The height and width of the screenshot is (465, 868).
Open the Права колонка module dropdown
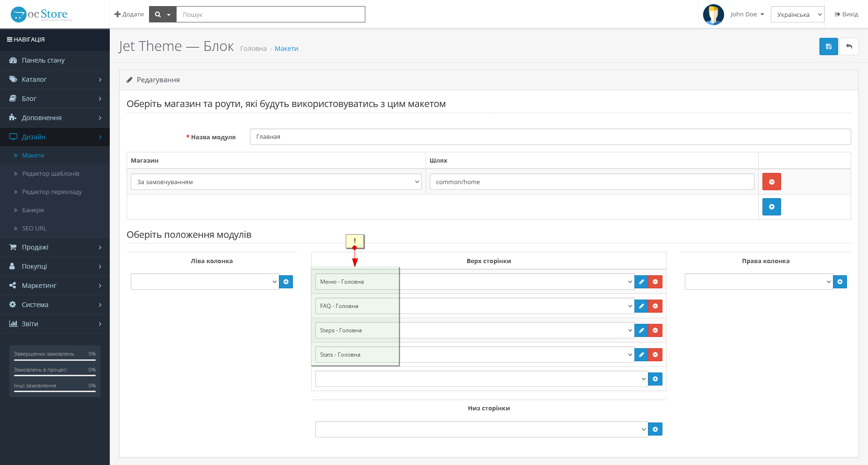tap(758, 282)
